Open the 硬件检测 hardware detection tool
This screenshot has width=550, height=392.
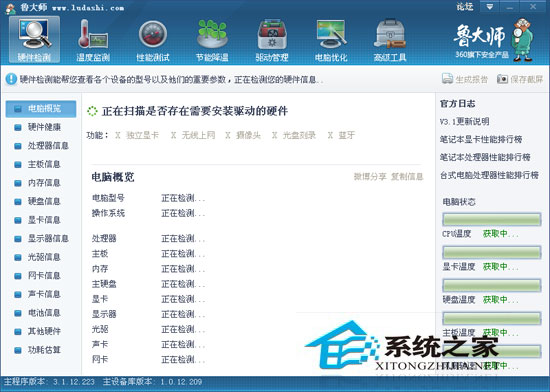(34, 40)
